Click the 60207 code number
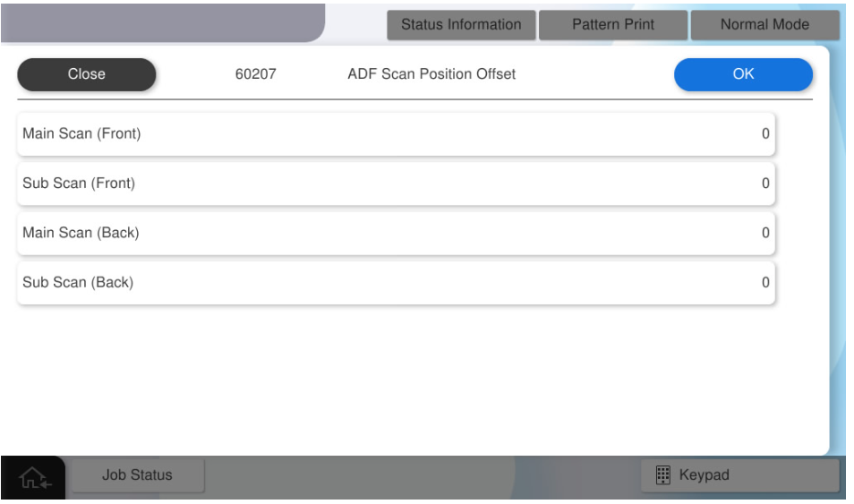This screenshot has width=854, height=504. point(255,74)
